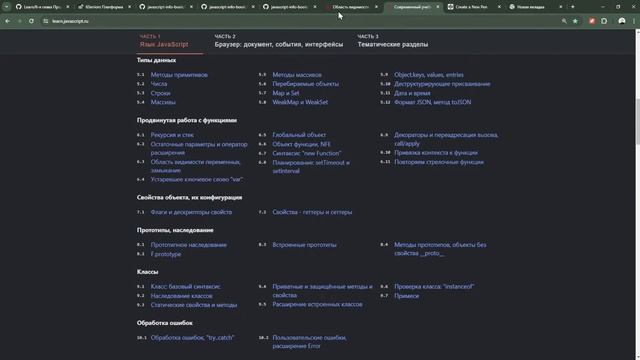This screenshot has height=360, width=640.
Task: Open the Chrome three-dot menu
Action: (x=634, y=21)
